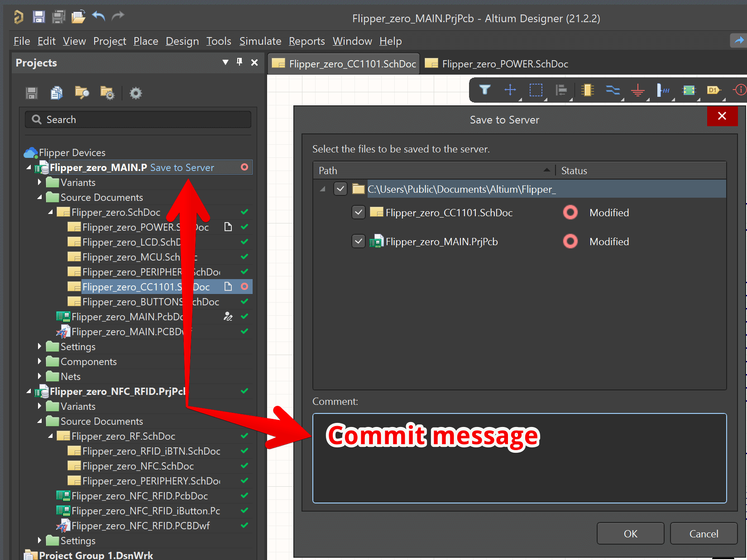Sort by the Path column header

pos(434,171)
